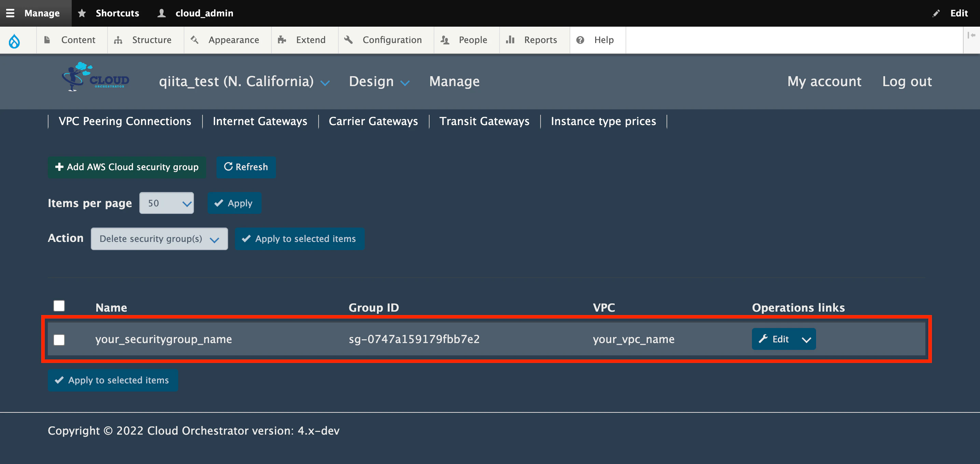The width and height of the screenshot is (980, 464).
Task: Open the Configuration admin menu
Action: (x=386, y=40)
